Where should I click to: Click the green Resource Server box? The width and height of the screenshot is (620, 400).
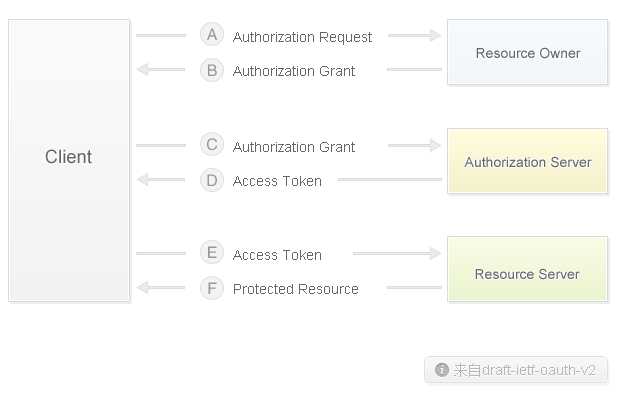point(527,269)
